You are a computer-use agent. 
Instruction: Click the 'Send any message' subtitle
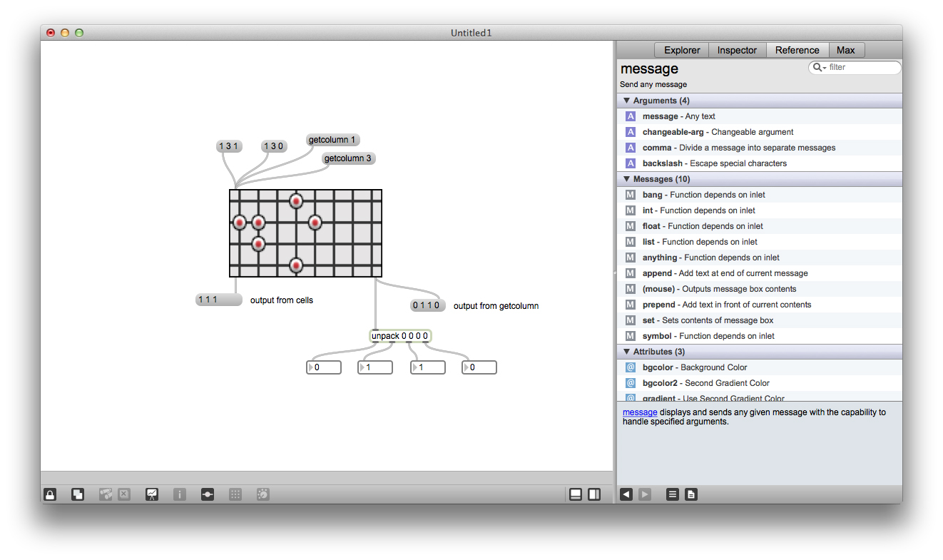coord(653,84)
